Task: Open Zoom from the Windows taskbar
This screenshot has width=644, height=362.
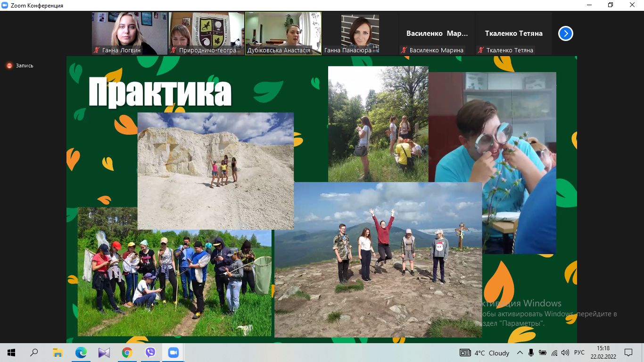Action: tap(173, 353)
